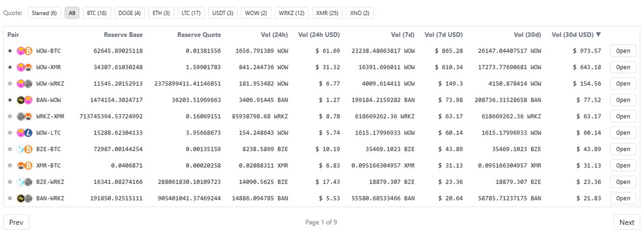Go to the Prev page
The height and width of the screenshot is (233, 644).
pyautogui.click(x=16, y=222)
